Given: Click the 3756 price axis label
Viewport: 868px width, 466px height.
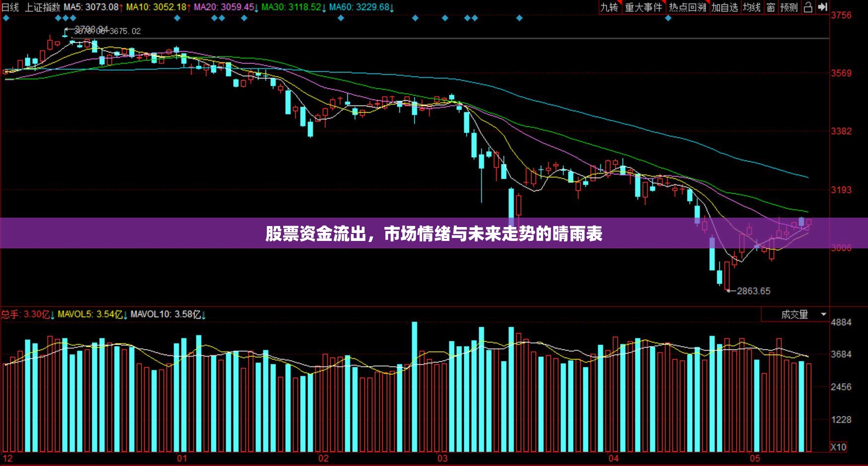Looking at the screenshot, I should (x=841, y=15).
